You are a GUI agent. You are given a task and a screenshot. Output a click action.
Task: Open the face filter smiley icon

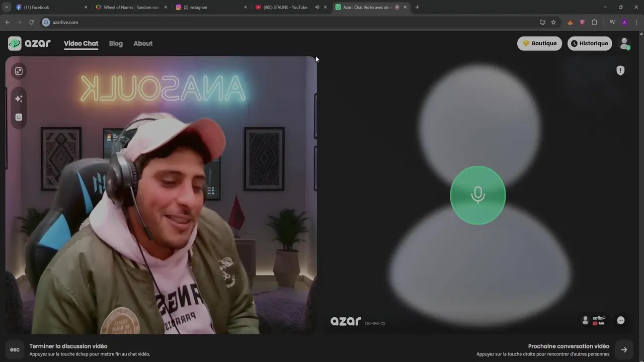click(19, 117)
